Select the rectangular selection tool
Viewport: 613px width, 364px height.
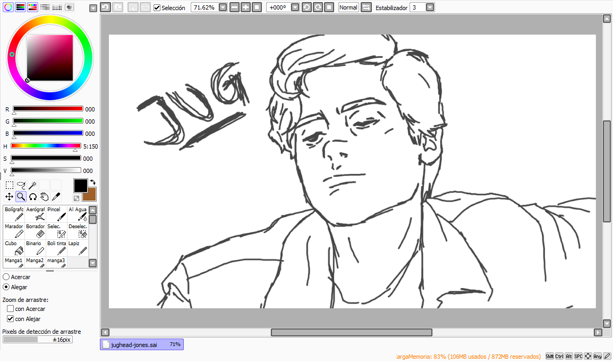10,185
